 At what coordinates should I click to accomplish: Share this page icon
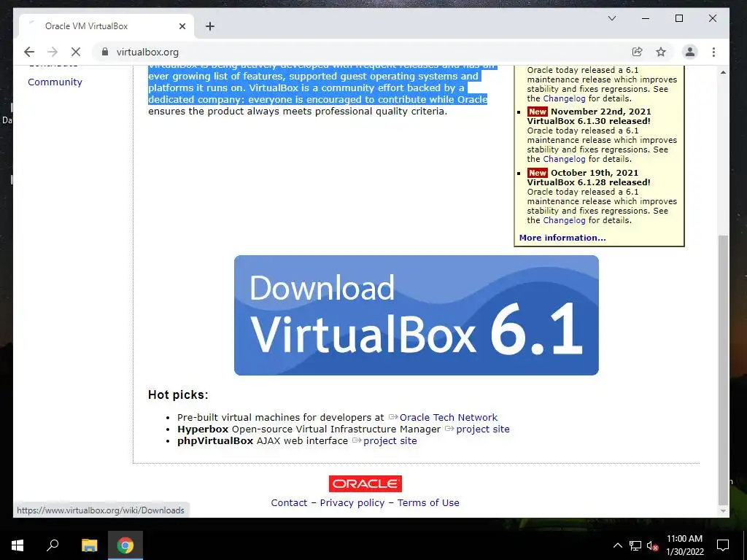pyautogui.click(x=637, y=52)
